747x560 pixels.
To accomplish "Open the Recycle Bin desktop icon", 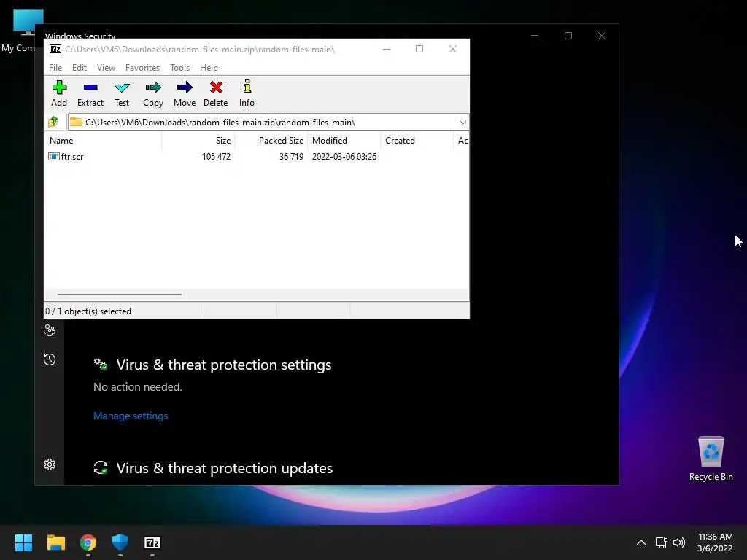I will [711, 459].
